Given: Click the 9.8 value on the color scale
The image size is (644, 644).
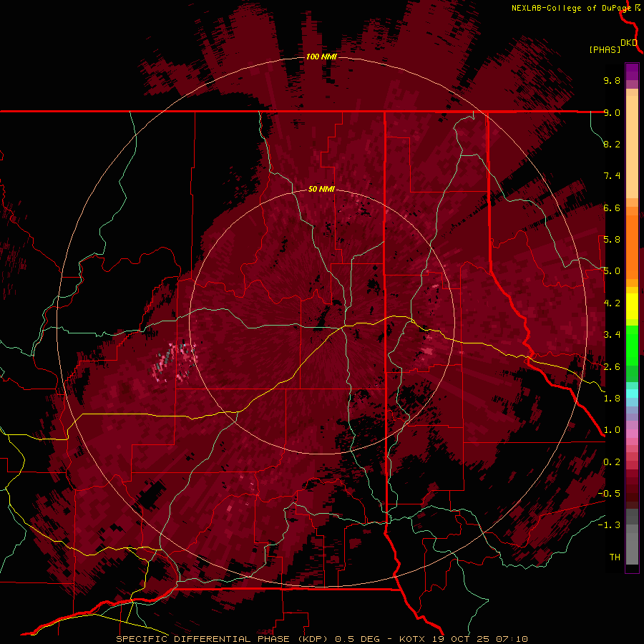Looking at the screenshot, I should [x=612, y=80].
